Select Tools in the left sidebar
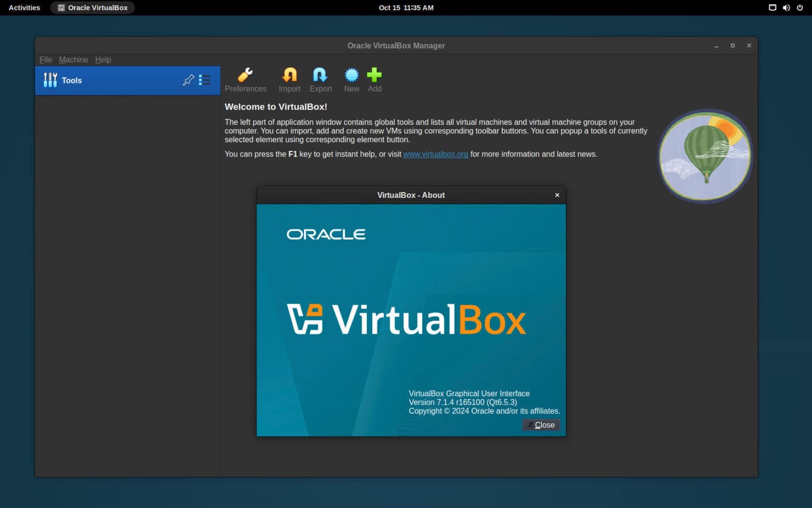 click(71, 80)
